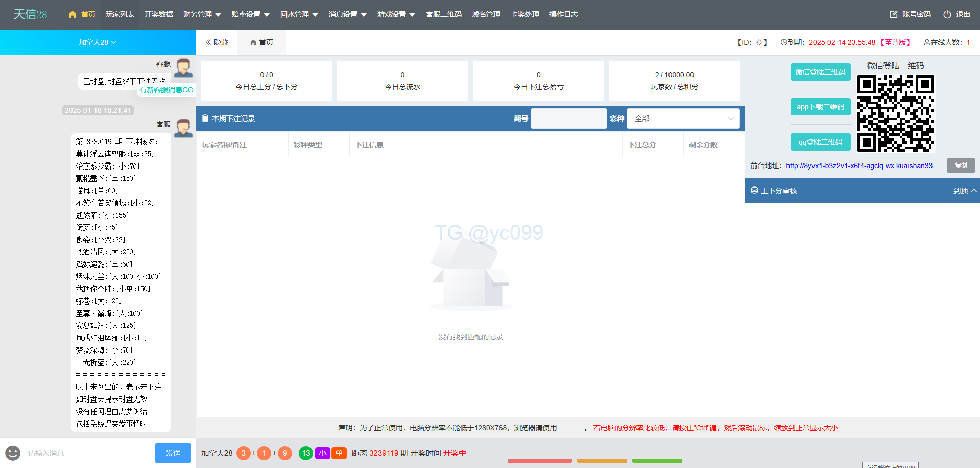Open the front-end address hyperlink

(863, 166)
